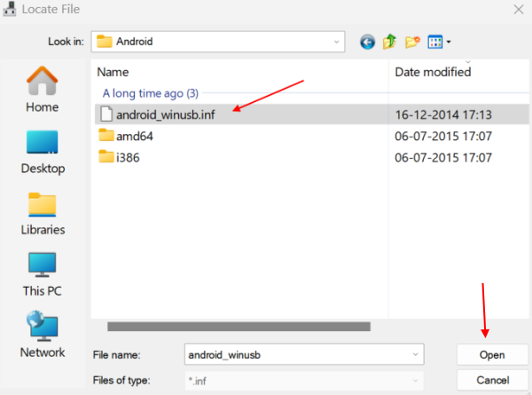The image size is (532, 395).
Task: Sort by the Name column header
Action: 113,72
